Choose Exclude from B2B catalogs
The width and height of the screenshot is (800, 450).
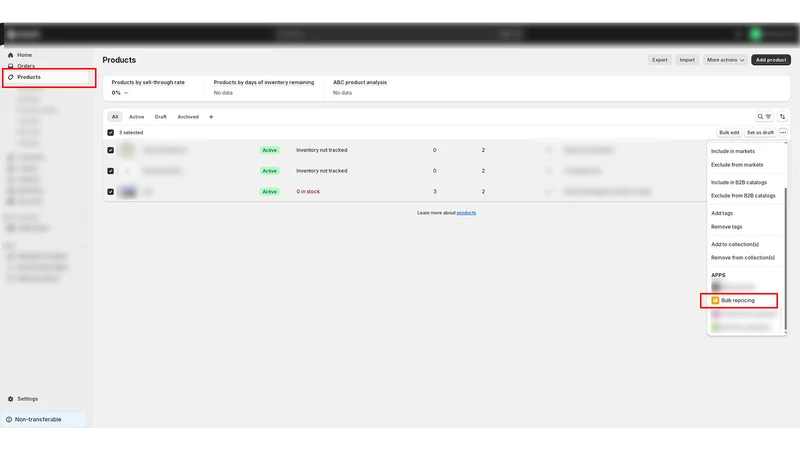tap(743, 195)
